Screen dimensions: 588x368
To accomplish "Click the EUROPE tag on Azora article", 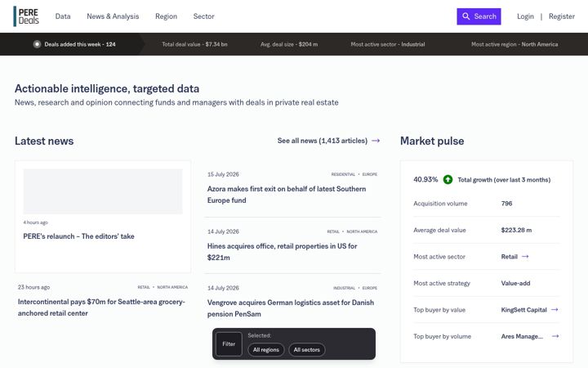I will [x=370, y=174].
